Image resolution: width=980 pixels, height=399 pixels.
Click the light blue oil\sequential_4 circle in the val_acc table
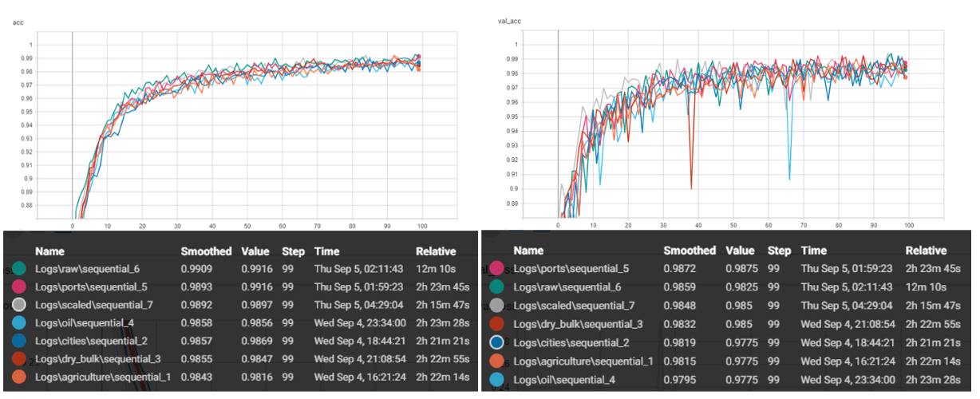click(496, 379)
